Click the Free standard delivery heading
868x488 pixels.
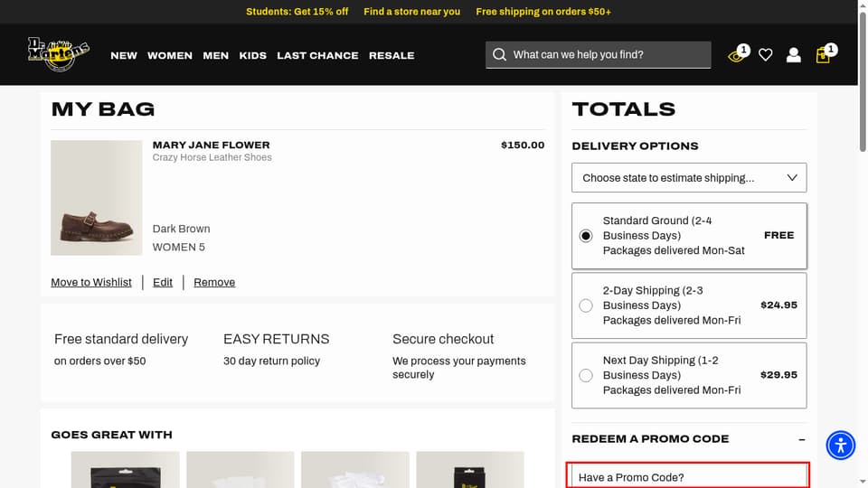point(121,339)
